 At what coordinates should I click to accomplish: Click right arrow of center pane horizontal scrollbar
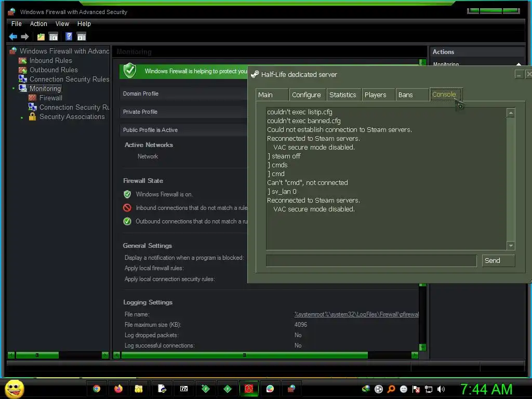(x=415, y=355)
